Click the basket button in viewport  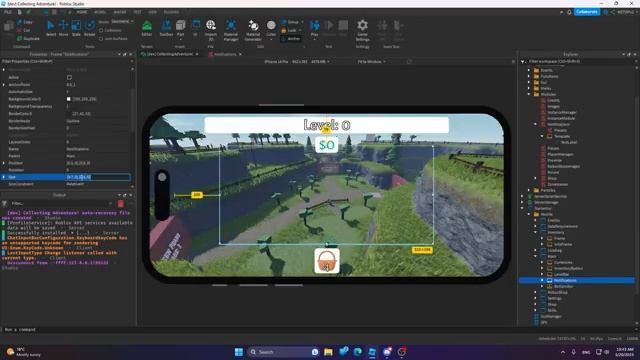327,261
